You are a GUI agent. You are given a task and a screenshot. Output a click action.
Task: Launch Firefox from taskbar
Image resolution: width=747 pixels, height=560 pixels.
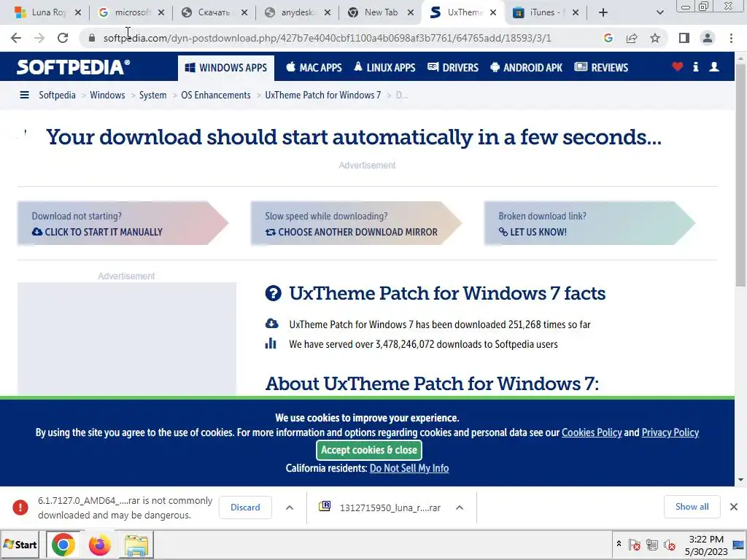[x=99, y=545]
